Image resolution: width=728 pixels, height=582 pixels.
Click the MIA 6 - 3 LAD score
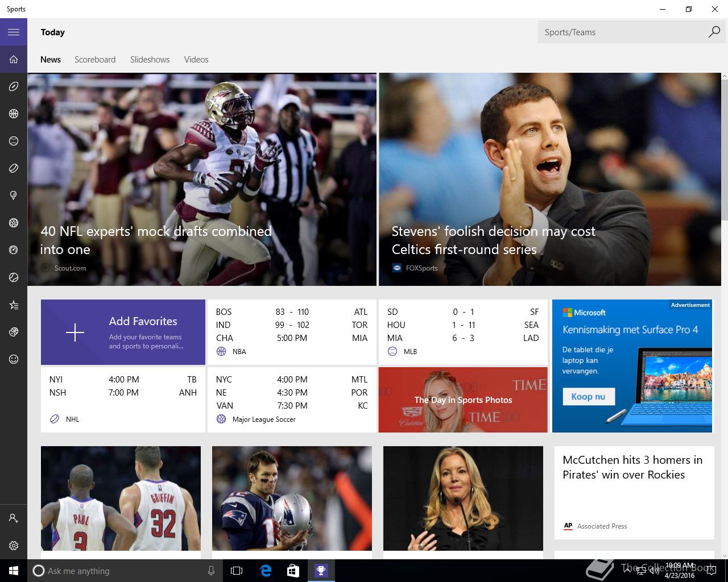pos(463,338)
